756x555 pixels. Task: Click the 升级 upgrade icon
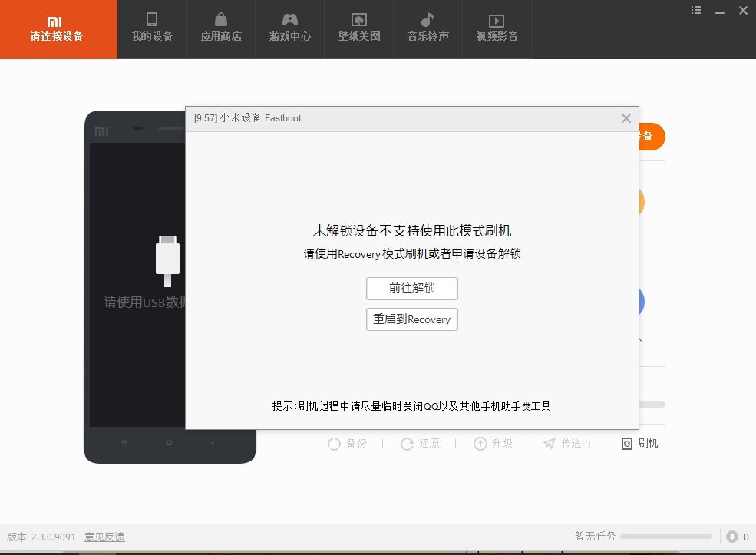(x=480, y=444)
